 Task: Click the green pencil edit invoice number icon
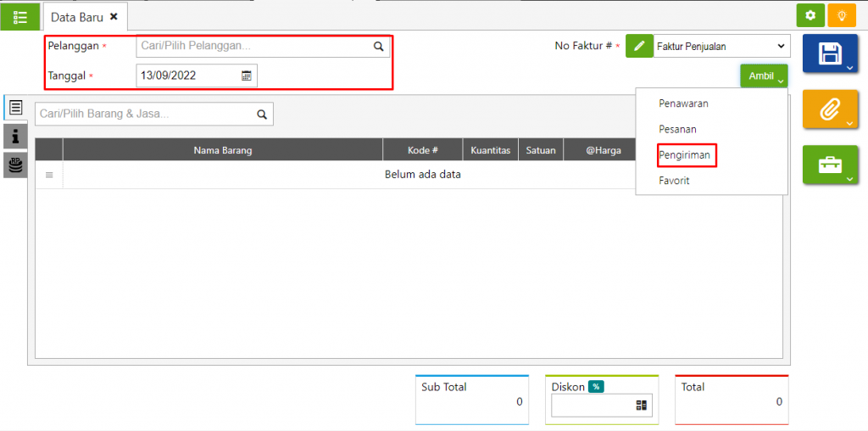pyautogui.click(x=639, y=46)
